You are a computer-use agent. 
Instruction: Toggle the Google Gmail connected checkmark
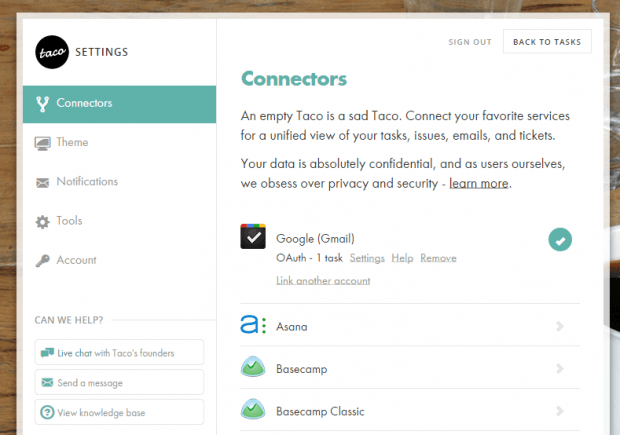pyautogui.click(x=560, y=240)
